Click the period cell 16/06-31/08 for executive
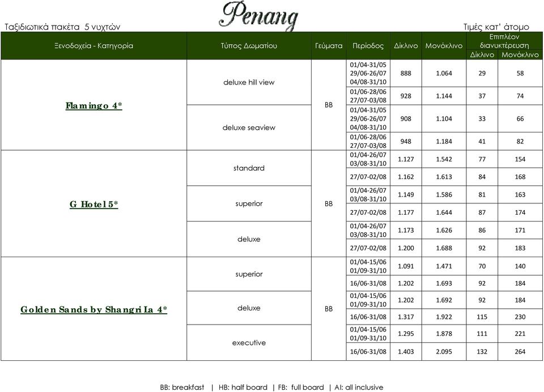The image size is (544, 392). [368, 351]
